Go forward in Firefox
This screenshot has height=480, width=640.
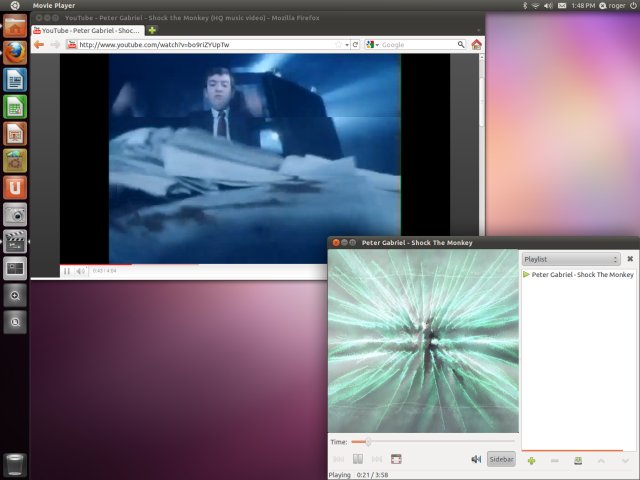point(55,44)
